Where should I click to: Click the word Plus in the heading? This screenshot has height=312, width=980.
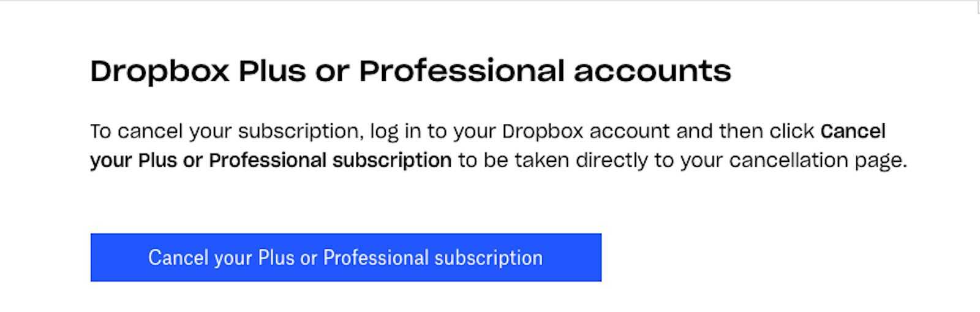[272, 71]
